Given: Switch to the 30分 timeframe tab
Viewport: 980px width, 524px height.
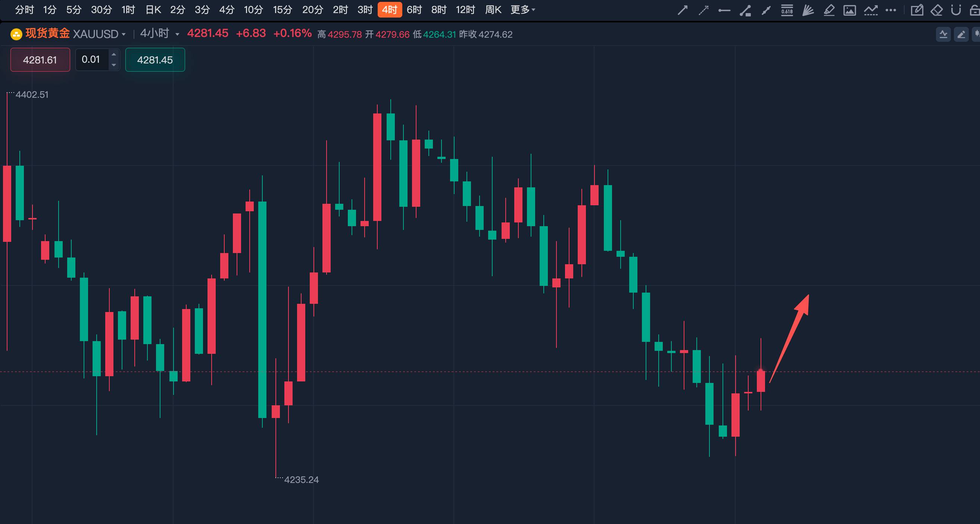Looking at the screenshot, I should pos(101,9).
